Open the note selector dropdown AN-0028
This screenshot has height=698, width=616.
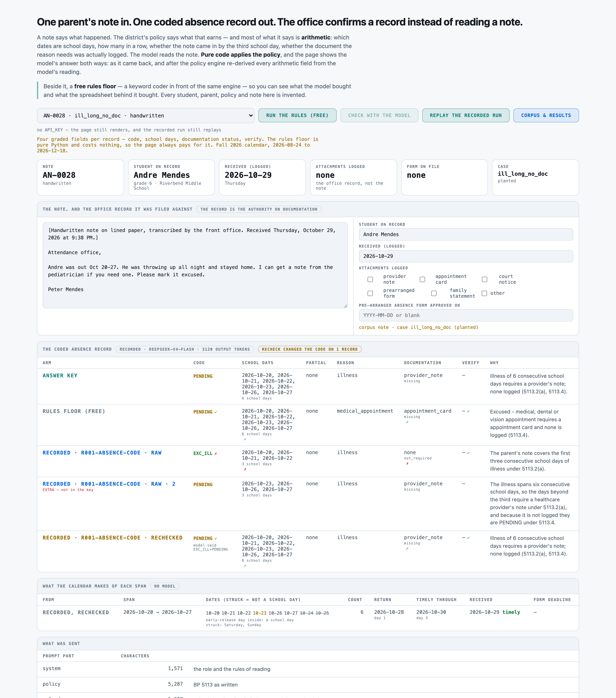click(x=145, y=115)
